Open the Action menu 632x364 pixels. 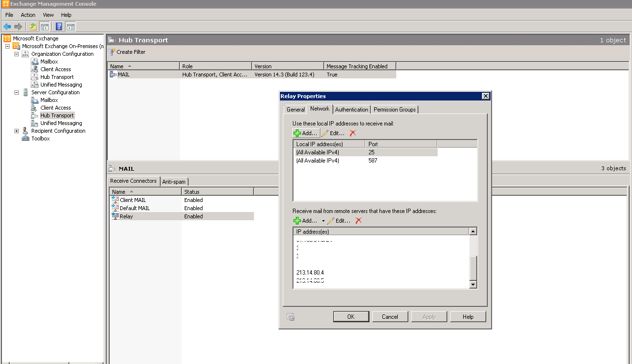(28, 15)
